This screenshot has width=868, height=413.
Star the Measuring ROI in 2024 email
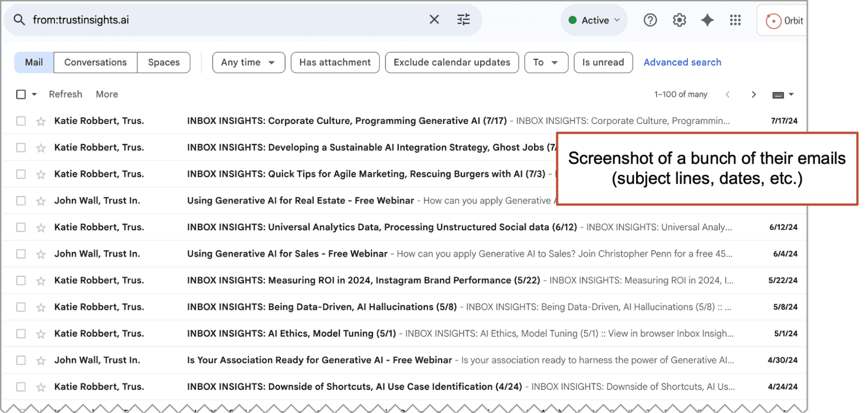point(41,281)
